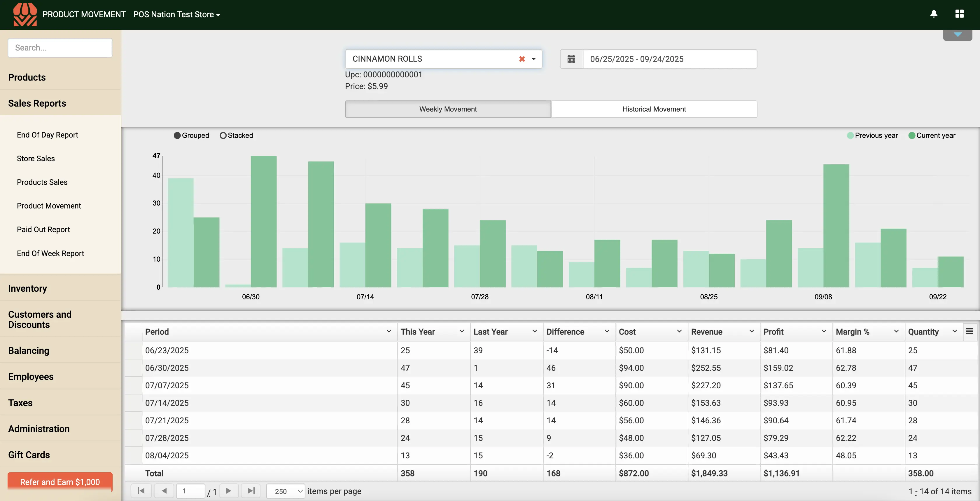Clear the CINNAMON ROLLS selection with red X
The height and width of the screenshot is (501, 980).
[x=522, y=59]
